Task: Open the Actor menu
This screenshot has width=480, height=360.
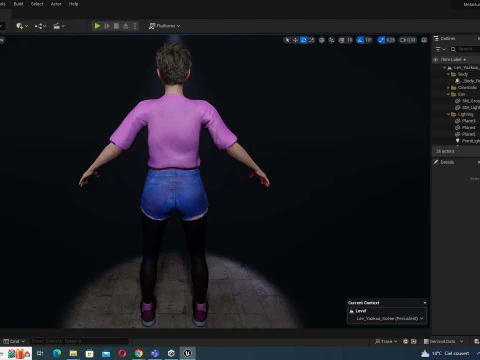Action: pyautogui.click(x=56, y=4)
